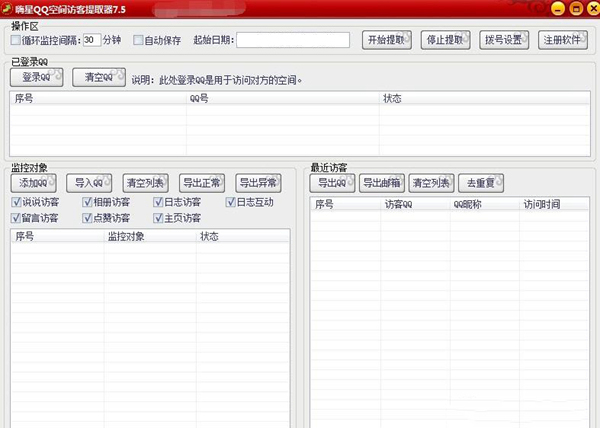Focus the 起始日期 text field
The width and height of the screenshot is (600, 428).
click(293, 40)
